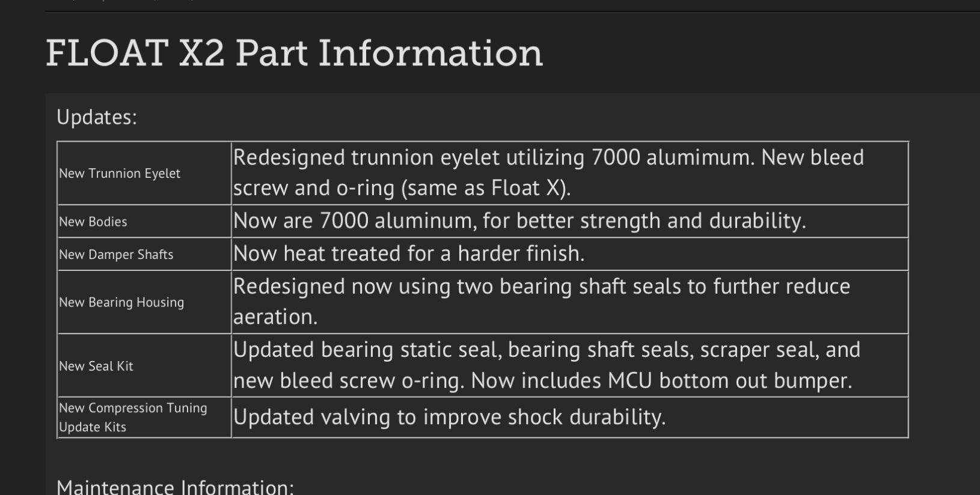Click the Updates: label above the table

click(97, 117)
